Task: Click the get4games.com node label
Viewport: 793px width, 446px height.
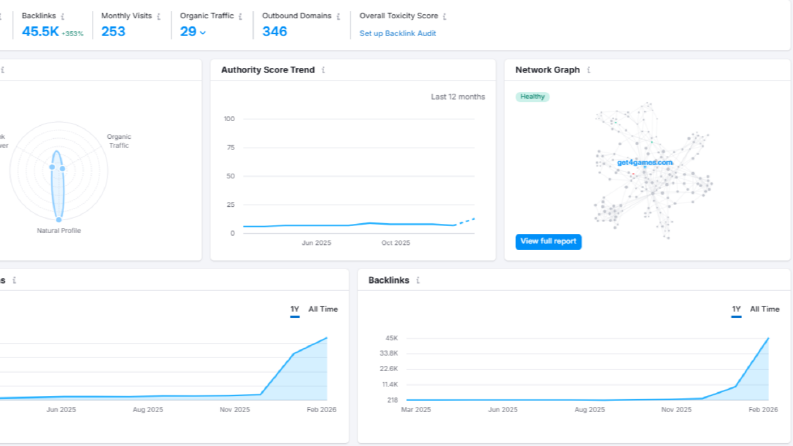Action: [645, 162]
